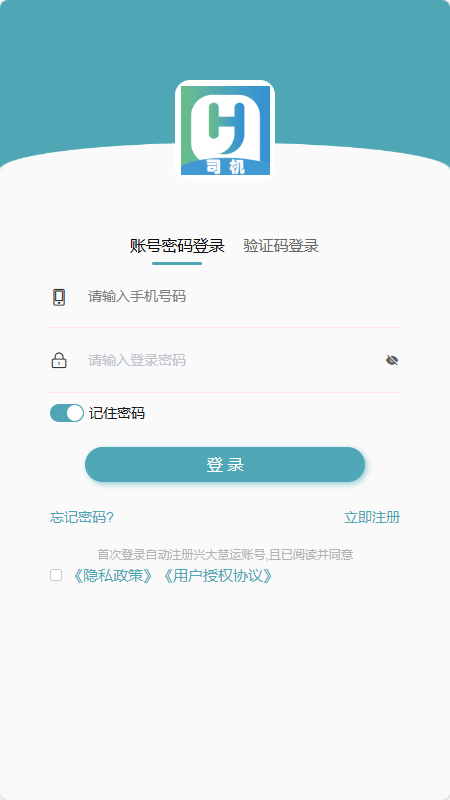This screenshot has width=450, height=800.
Task: Click the padlock icon beside password field
Action: [59, 361]
